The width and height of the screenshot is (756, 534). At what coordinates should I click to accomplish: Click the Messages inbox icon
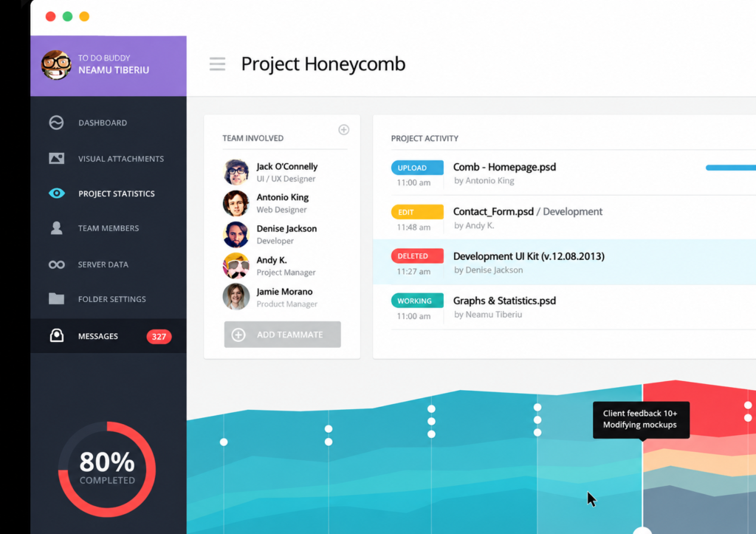point(56,335)
